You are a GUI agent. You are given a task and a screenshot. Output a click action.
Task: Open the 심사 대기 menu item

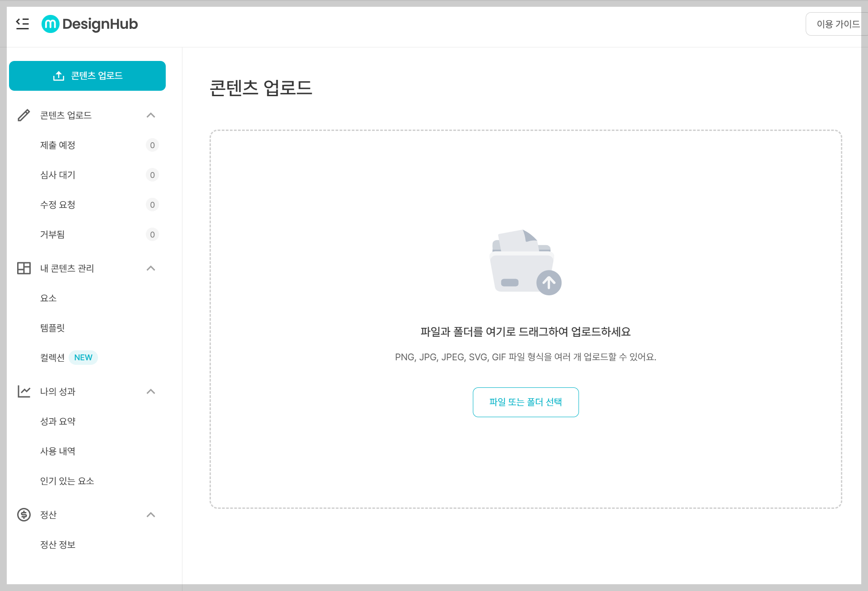coord(58,175)
